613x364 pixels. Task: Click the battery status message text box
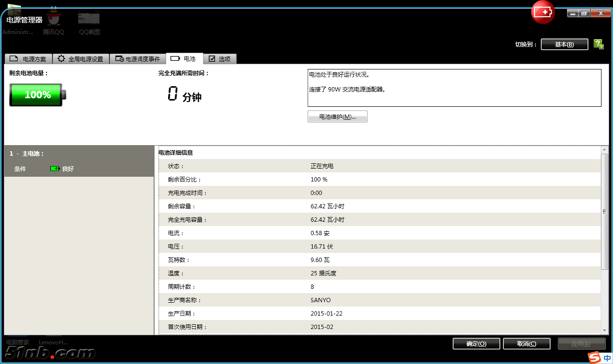[x=454, y=88]
